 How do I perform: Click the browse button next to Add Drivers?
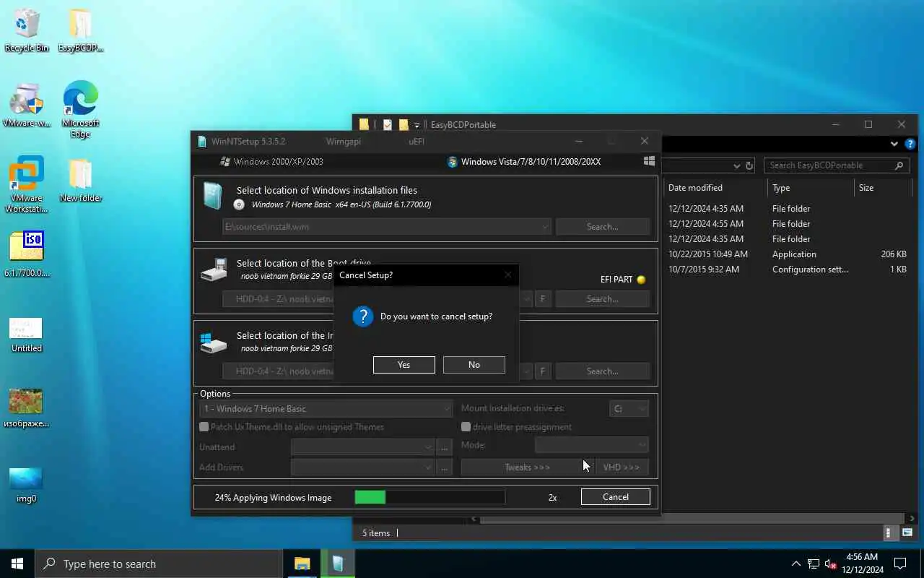coord(445,467)
